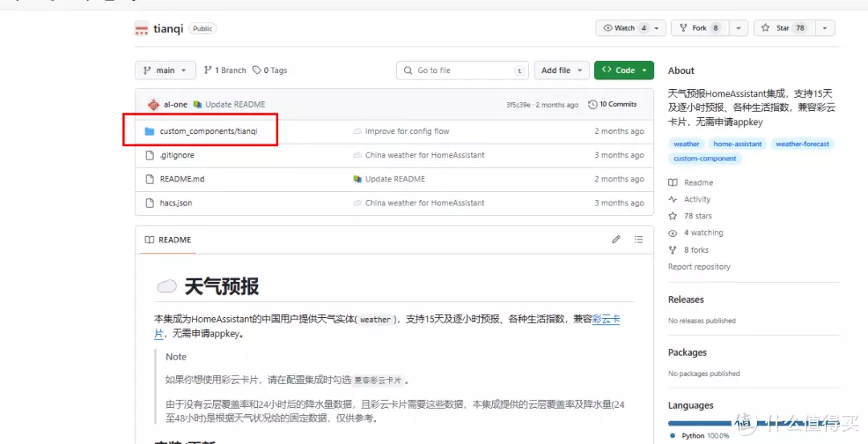Expand the Star lists dropdown arrow
The width and height of the screenshot is (868, 444).
[825, 27]
